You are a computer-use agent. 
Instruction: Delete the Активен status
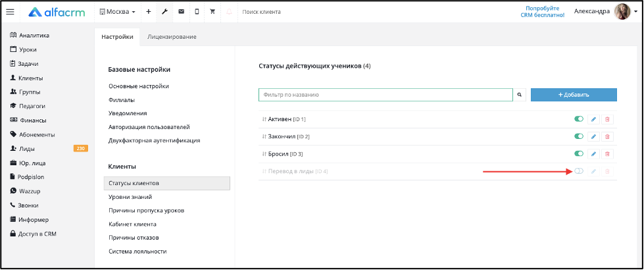tap(607, 119)
